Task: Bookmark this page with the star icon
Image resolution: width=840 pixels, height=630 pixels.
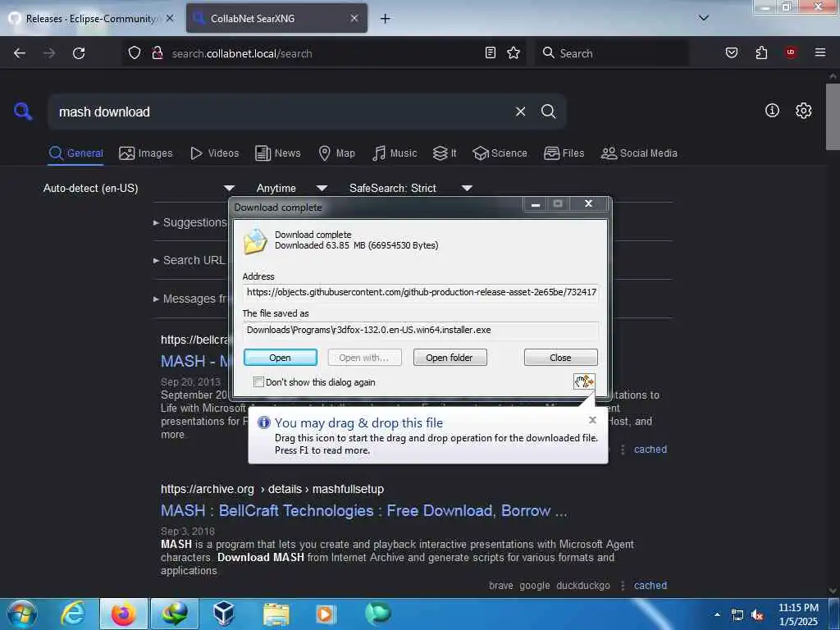Action: [x=514, y=52]
